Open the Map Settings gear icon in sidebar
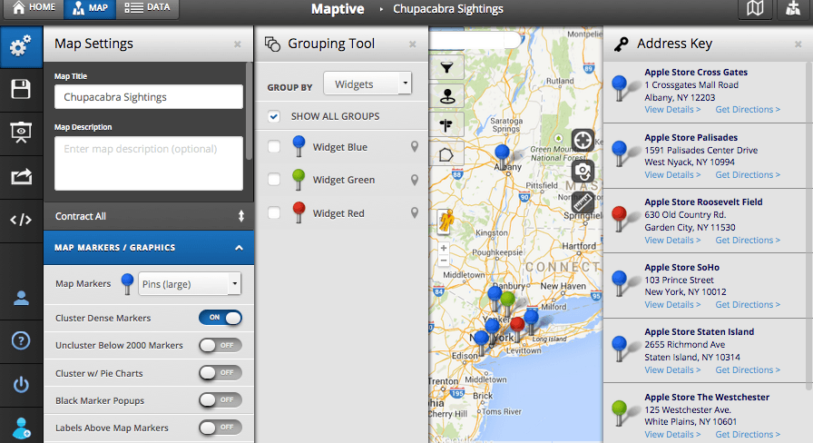Viewport: 813px width, 443px height. click(x=21, y=47)
